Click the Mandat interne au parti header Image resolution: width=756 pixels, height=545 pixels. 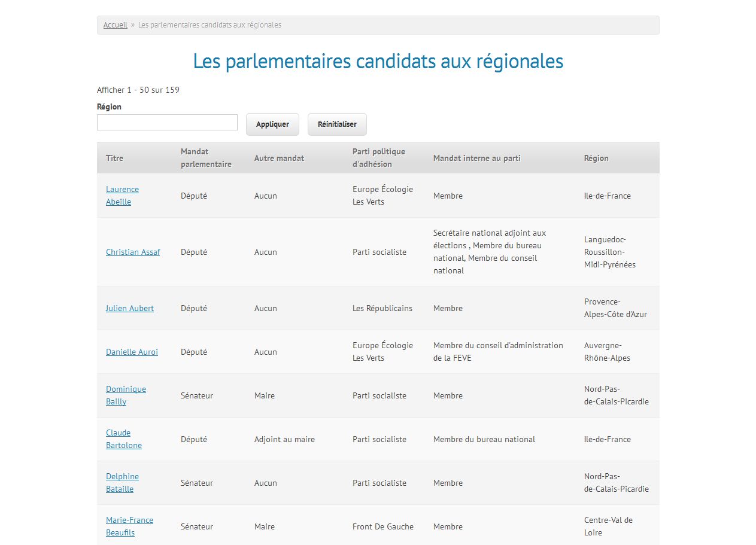[477, 158]
